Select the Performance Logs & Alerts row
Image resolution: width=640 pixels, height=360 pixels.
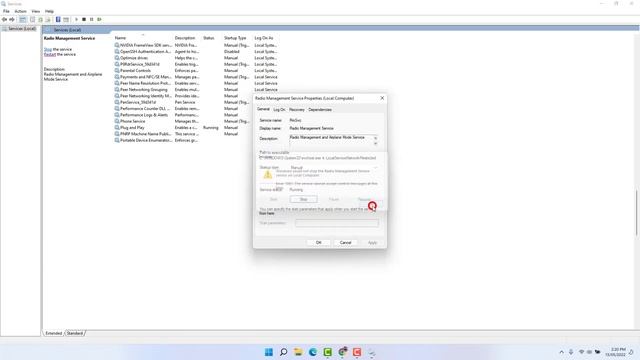182,115
